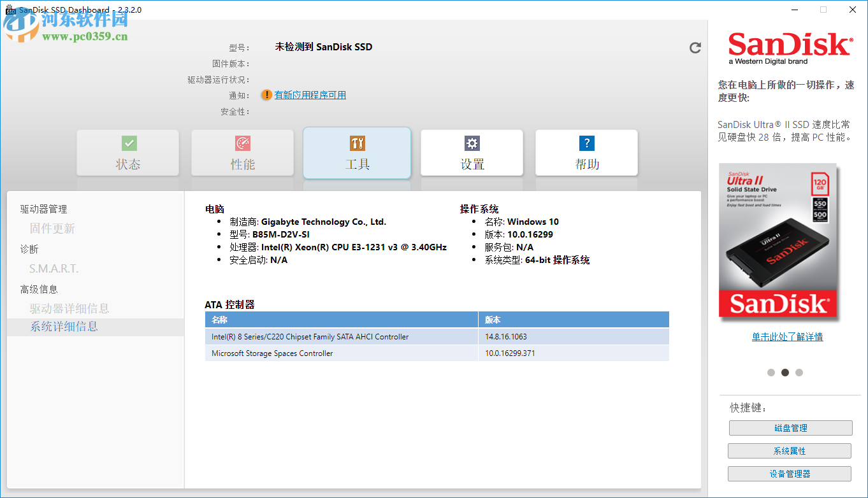Refresh drive detection with the reload icon
The width and height of the screenshot is (868, 498).
coord(695,47)
